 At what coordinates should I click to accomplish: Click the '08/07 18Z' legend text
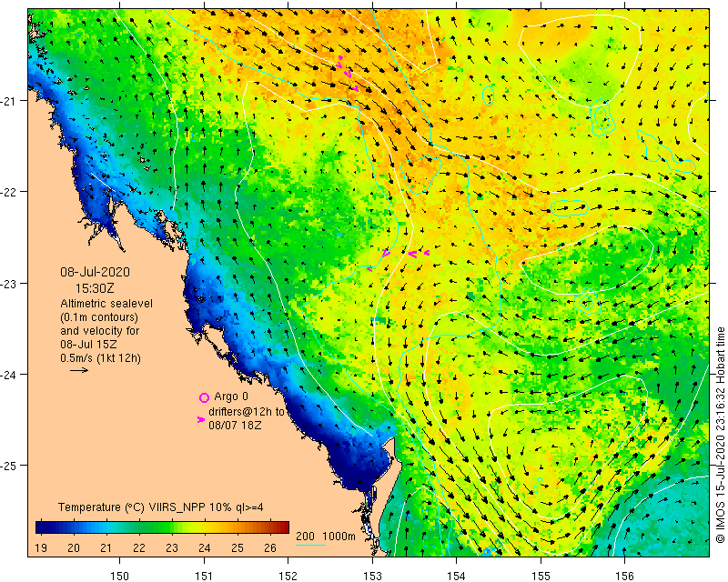[235, 425]
